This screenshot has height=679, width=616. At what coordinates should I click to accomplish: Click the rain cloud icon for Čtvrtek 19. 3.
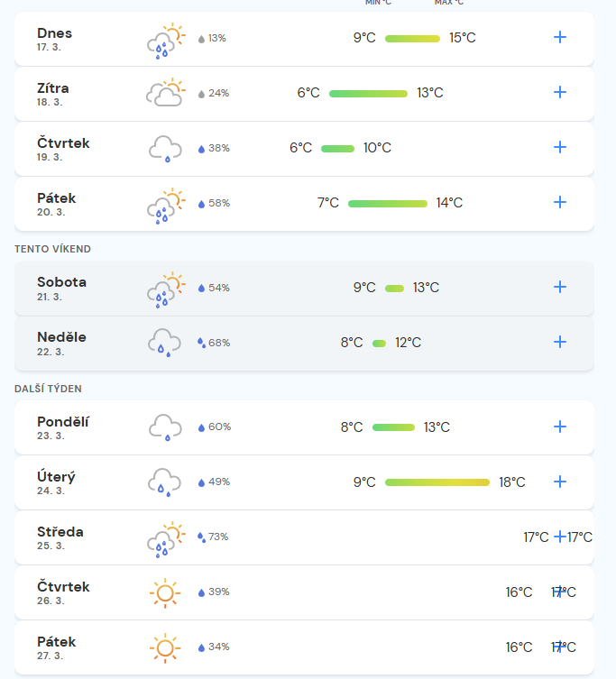[x=165, y=149]
